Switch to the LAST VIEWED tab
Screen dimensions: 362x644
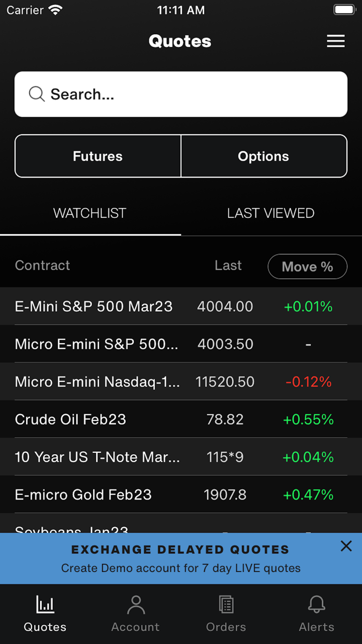tap(271, 213)
